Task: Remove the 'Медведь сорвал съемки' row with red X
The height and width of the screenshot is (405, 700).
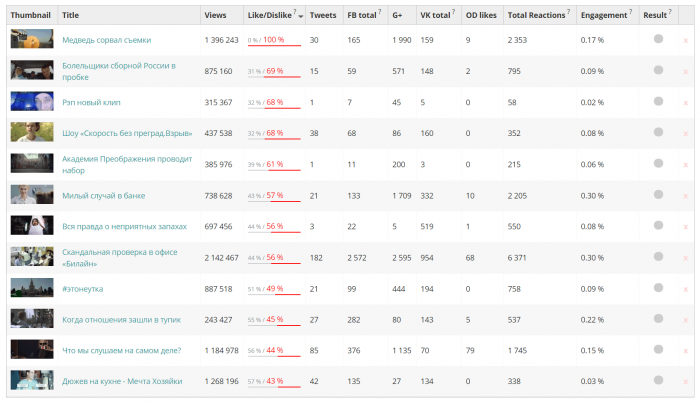Action: (685, 40)
